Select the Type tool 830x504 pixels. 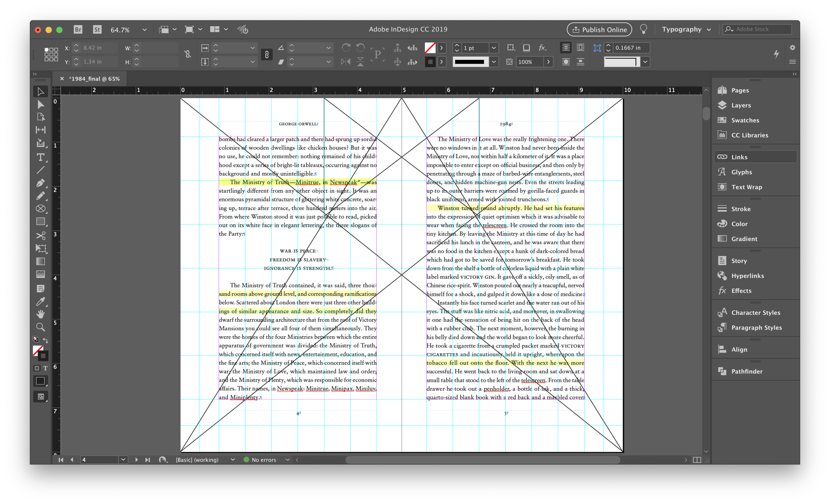[x=41, y=157]
